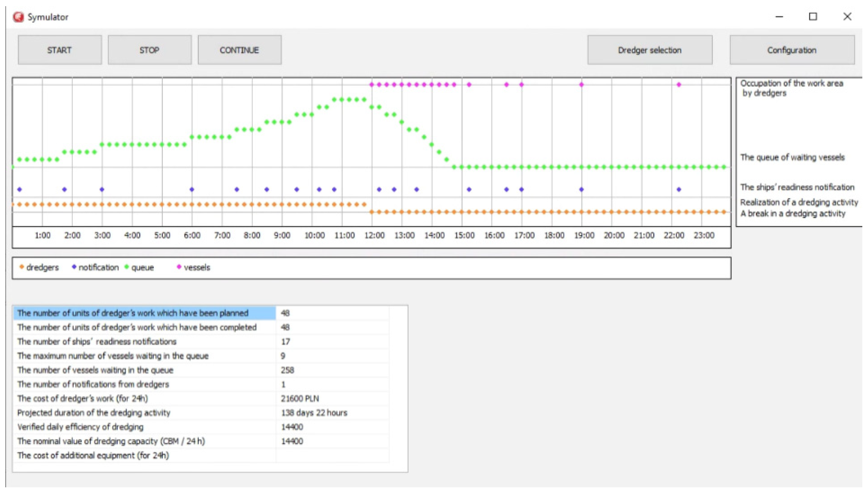Click the STOP simulation button

(x=150, y=50)
